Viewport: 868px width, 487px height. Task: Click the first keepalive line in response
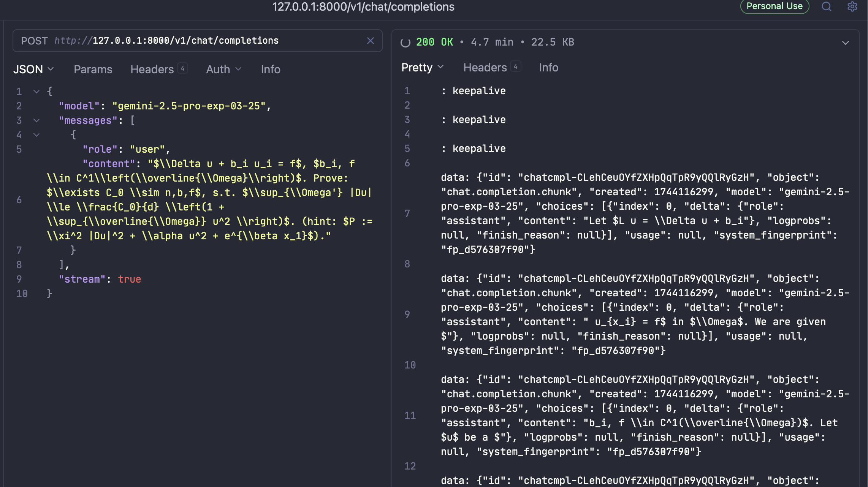click(474, 91)
